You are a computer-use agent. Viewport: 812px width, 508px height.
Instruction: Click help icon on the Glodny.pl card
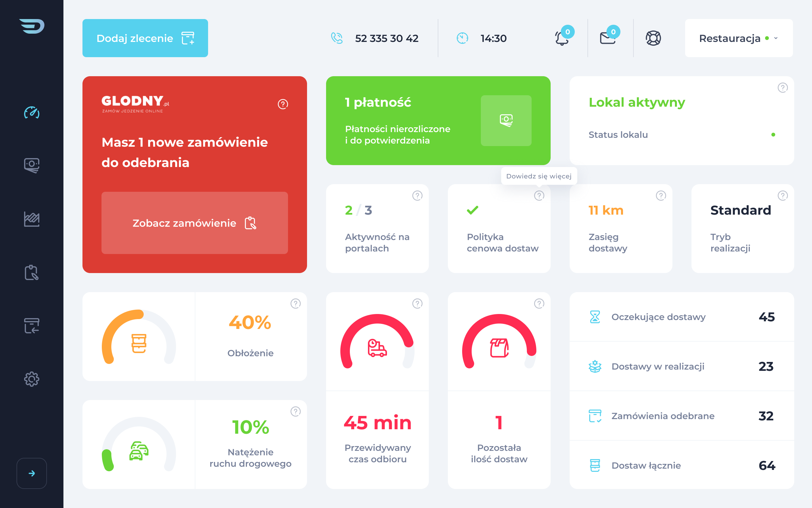coord(283,104)
